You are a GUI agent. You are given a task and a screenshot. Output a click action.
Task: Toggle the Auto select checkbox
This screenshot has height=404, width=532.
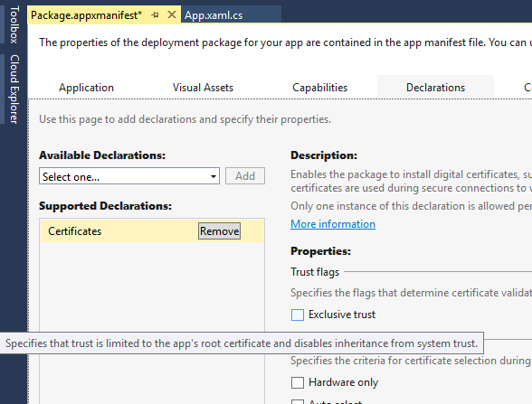(297, 401)
